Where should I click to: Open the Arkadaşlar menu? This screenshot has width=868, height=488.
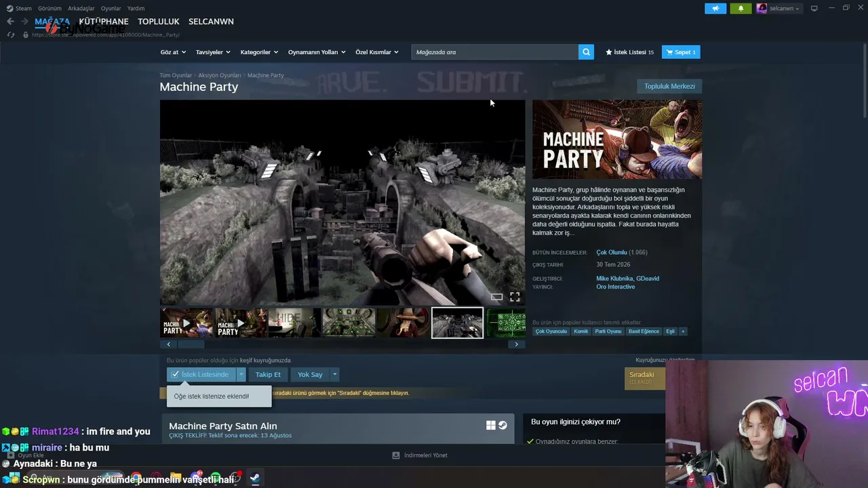(81, 8)
